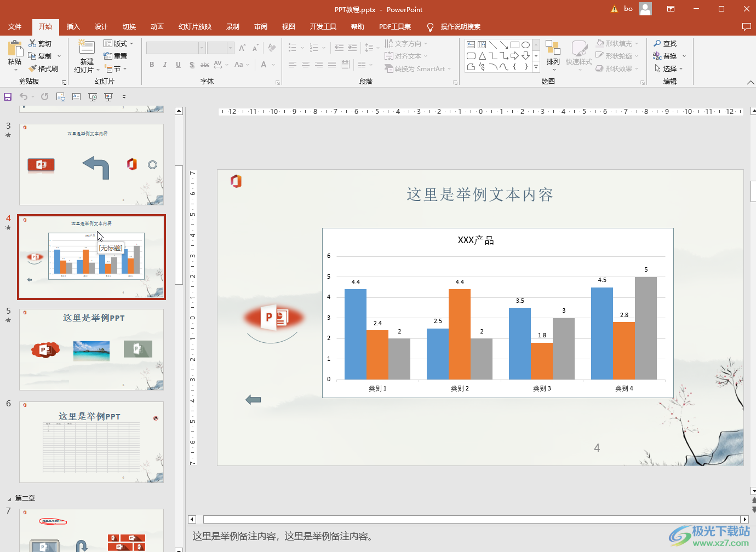756x552 pixels.
Task: Select the down arrow shape in shapes gallery
Action: (525, 56)
